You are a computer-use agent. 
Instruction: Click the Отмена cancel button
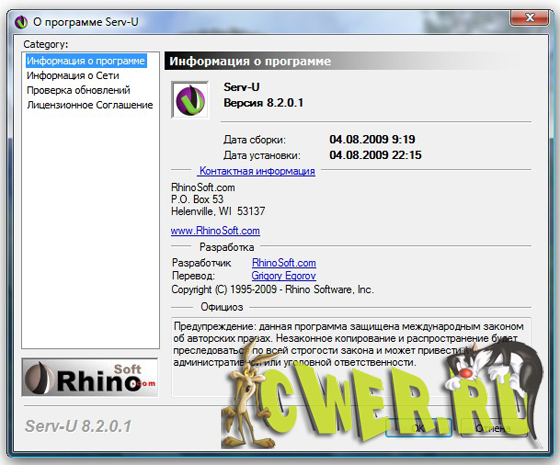[494, 428]
